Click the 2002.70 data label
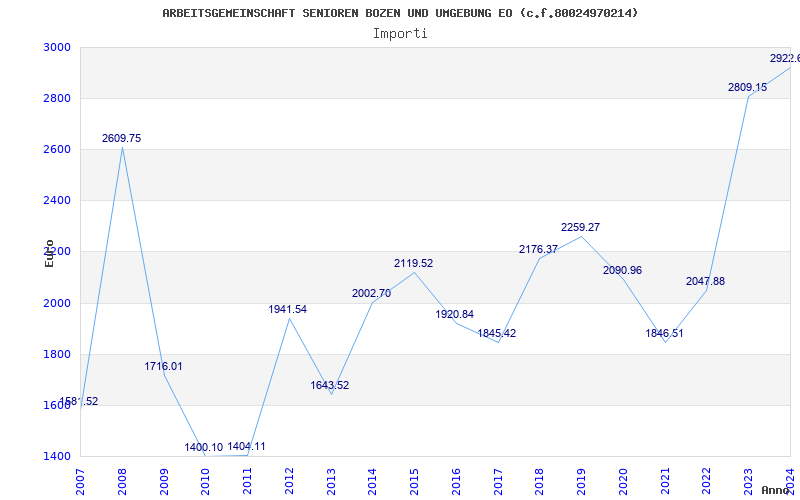This screenshot has width=800, height=500. (371, 293)
